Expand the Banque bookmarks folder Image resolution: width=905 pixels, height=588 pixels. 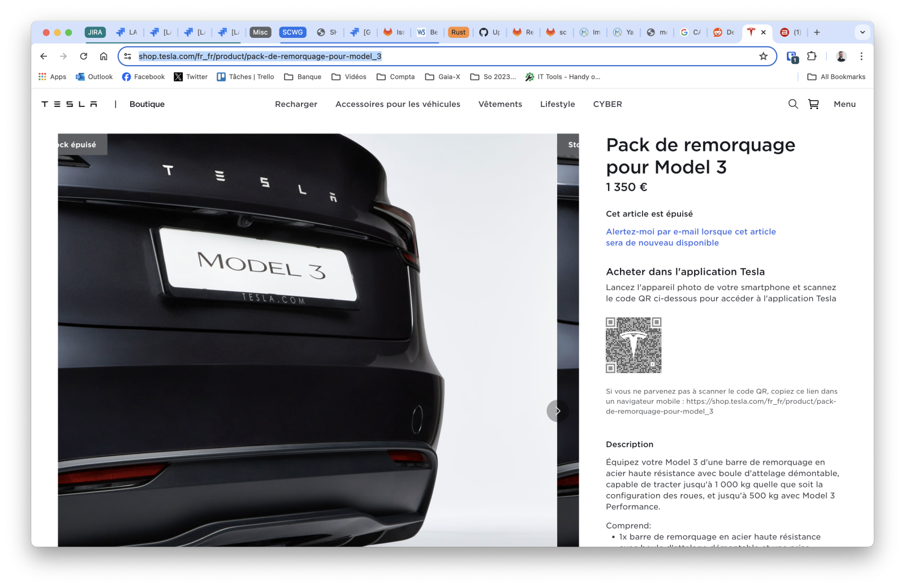pos(303,77)
